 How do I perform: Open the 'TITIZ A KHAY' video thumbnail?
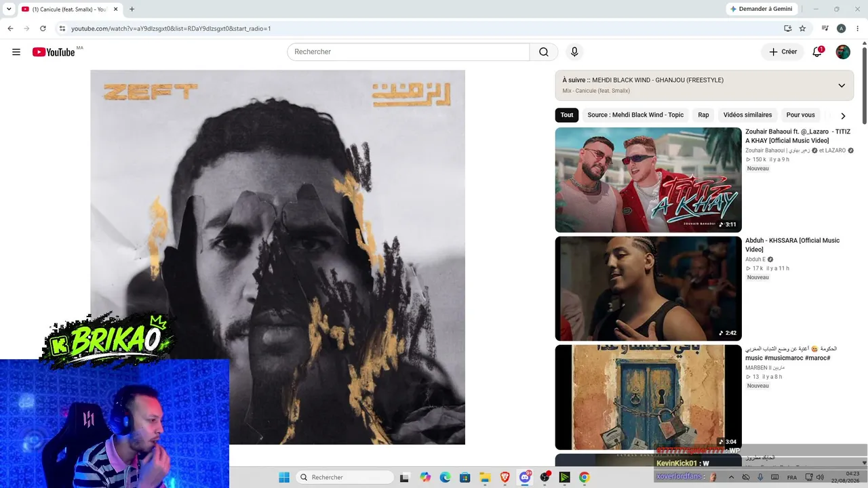point(648,180)
